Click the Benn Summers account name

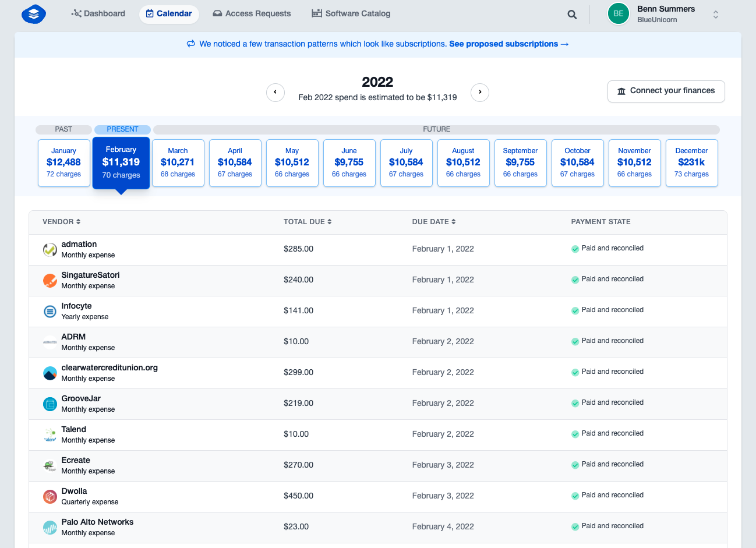tap(666, 9)
